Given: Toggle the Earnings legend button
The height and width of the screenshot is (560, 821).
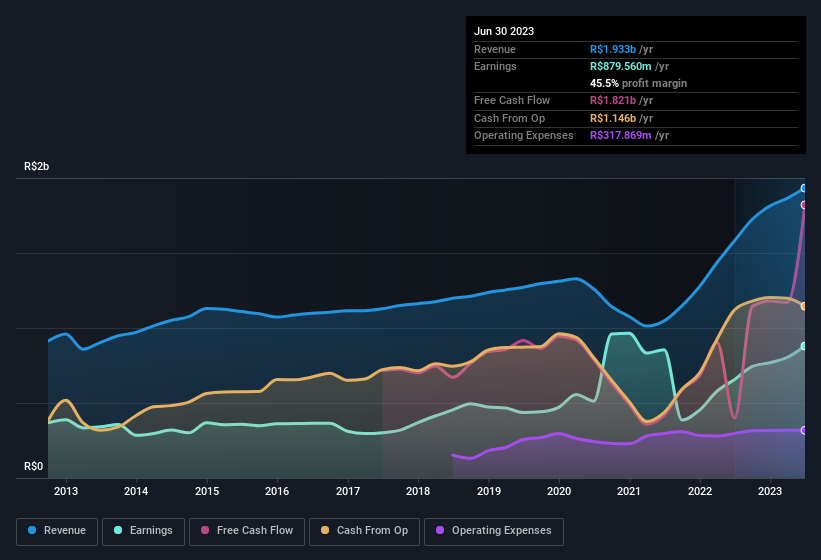Looking at the screenshot, I should click(143, 532).
